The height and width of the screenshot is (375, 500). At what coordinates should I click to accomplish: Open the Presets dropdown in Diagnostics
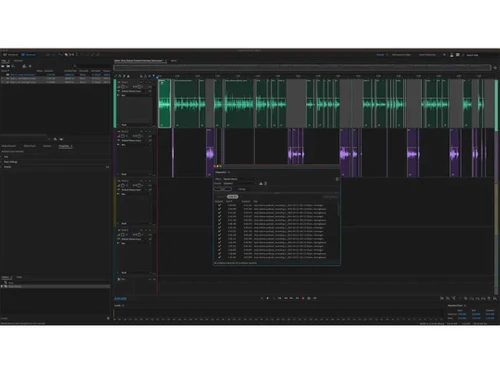coord(240,183)
